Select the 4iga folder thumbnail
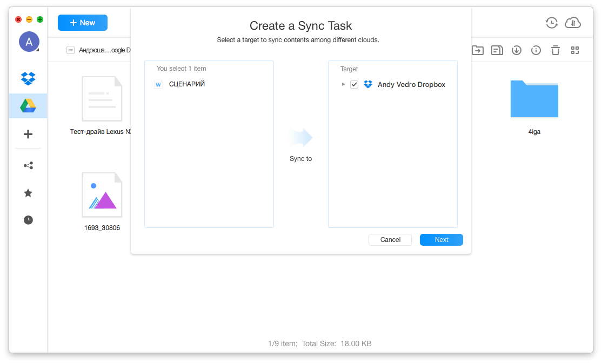This screenshot has width=602, height=364. tap(534, 99)
